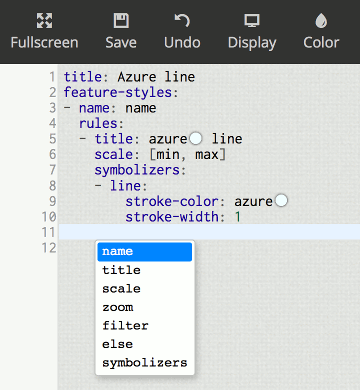Click the 'feature-styles' key on line 2
Viewport: 360px width, 390px height.
[118, 92]
